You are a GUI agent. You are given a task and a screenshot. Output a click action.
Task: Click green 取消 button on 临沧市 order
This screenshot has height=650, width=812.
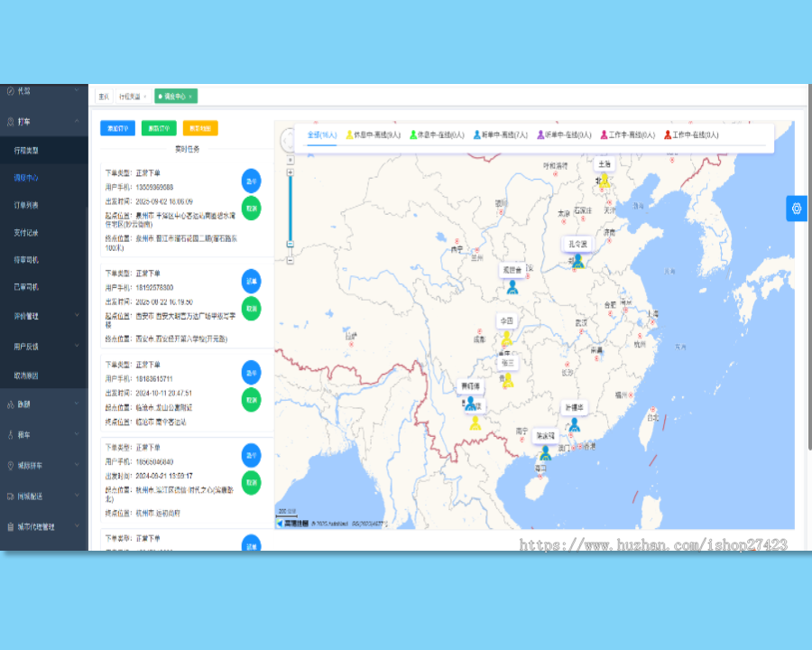[x=251, y=400]
